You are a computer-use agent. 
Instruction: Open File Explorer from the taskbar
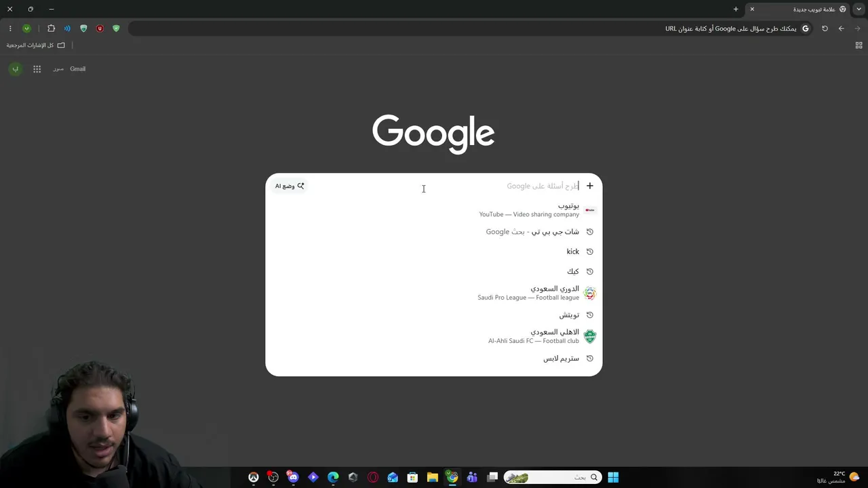(x=433, y=477)
